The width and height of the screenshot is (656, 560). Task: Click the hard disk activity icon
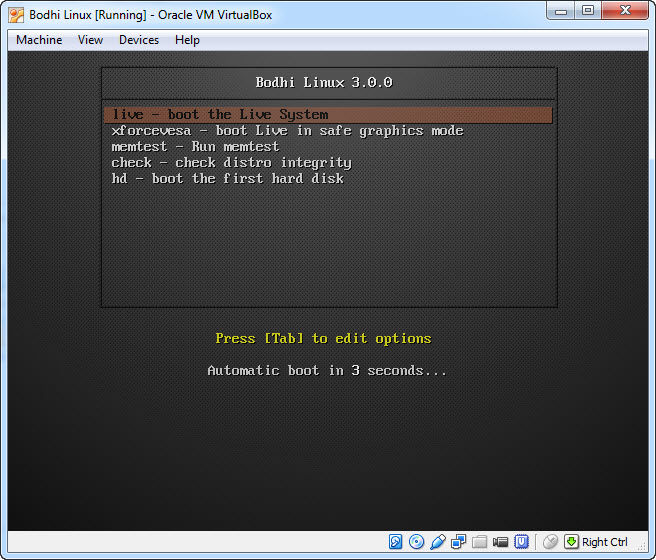pyautogui.click(x=395, y=542)
